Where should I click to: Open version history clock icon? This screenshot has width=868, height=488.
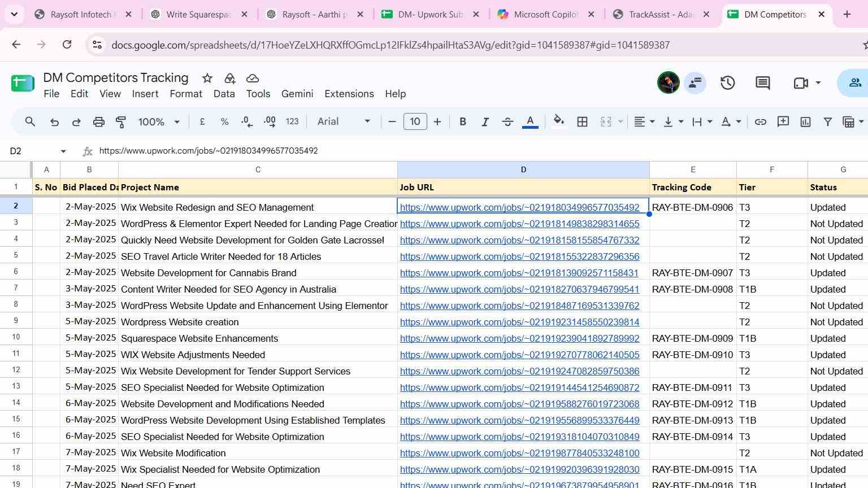727,83
